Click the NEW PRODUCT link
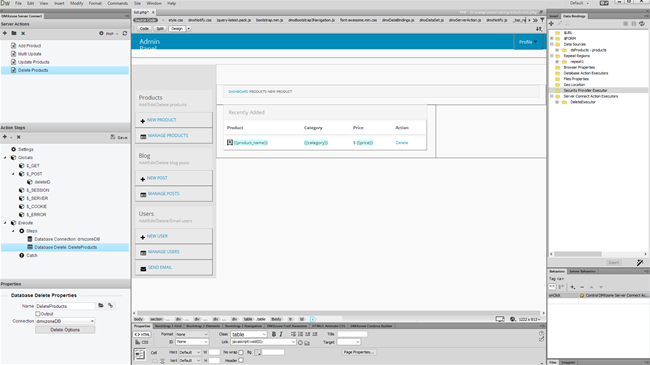 tap(162, 120)
